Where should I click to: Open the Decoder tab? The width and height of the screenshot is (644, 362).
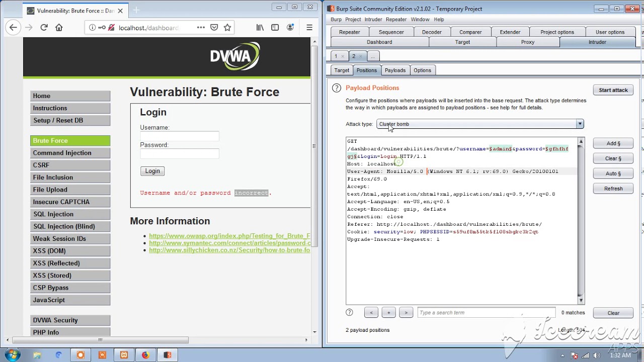(x=432, y=32)
